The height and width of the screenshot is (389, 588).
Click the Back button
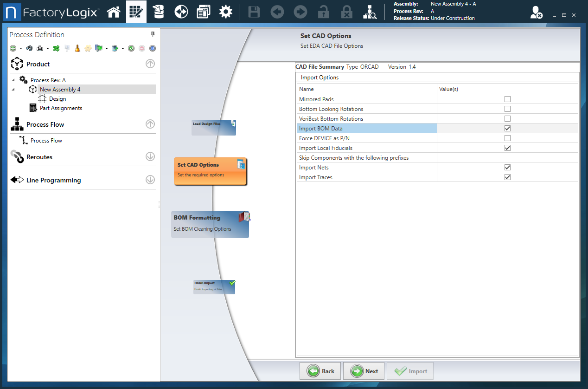[x=320, y=371]
